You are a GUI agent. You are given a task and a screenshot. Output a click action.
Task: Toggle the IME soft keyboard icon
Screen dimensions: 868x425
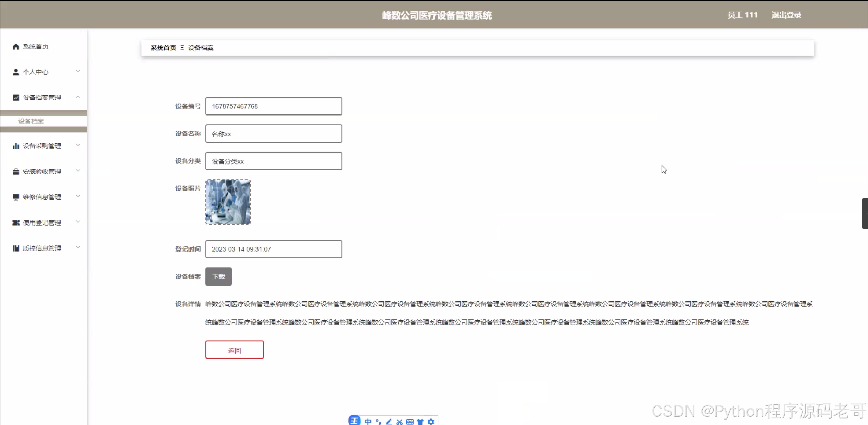410,422
